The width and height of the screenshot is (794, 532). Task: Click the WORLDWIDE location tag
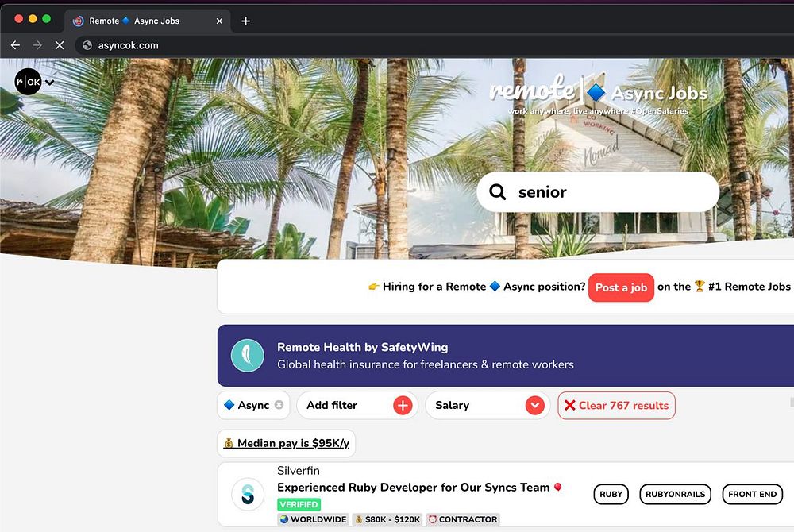point(313,519)
